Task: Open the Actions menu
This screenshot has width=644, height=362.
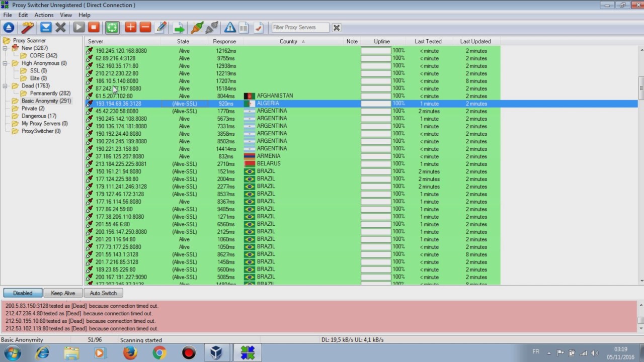Action: 44,15
